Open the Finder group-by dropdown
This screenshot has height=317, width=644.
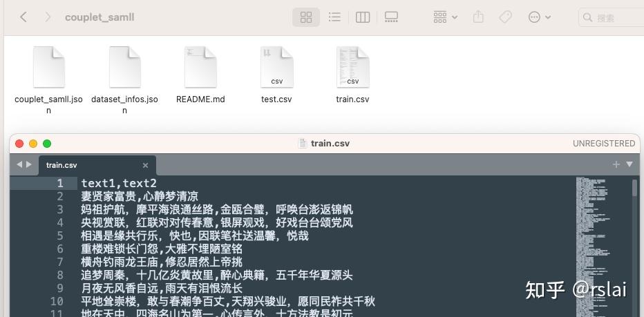pos(445,17)
